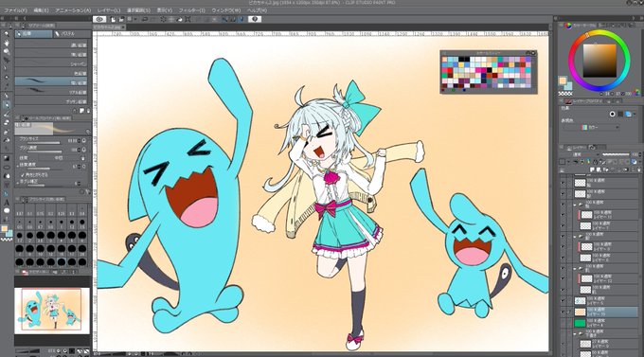This screenshot has width=644, height=357.
Task: Select the シャーペン pencil sub tool
Action: (x=51, y=63)
